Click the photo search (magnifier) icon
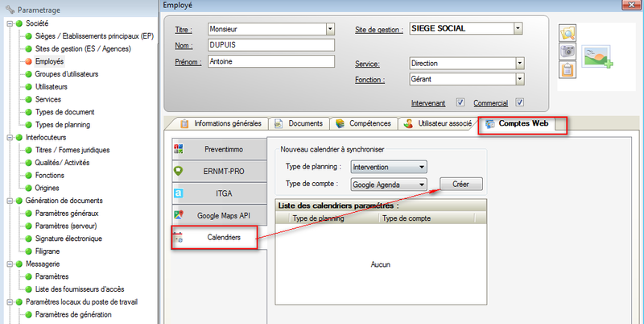The image size is (644, 324). 568,33
